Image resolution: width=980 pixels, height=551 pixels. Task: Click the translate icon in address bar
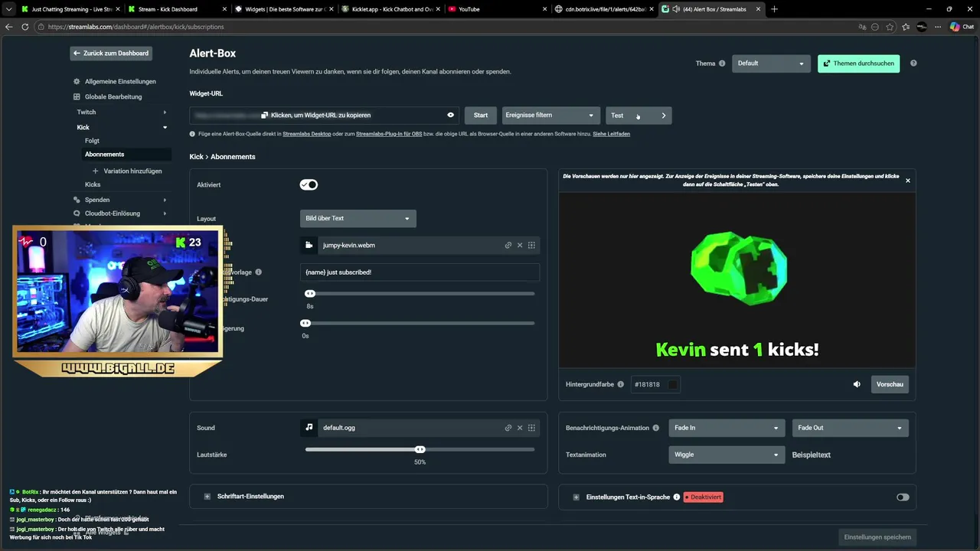(863, 26)
